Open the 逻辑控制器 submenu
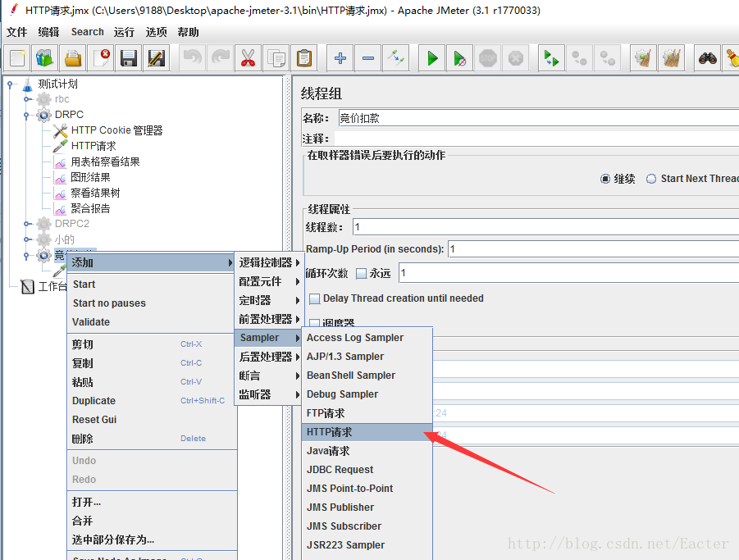This screenshot has height=560, width=739. pyautogui.click(x=269, y=262)
